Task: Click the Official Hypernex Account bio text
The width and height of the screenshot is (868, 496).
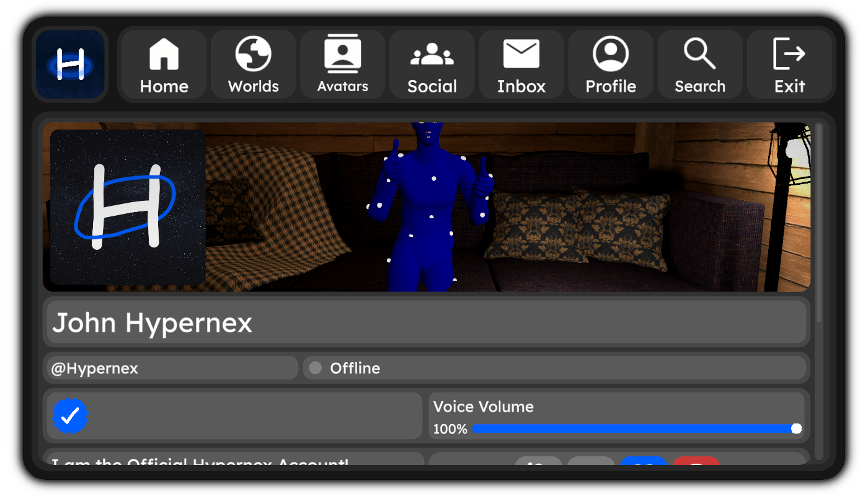Action: click(234, 461)
